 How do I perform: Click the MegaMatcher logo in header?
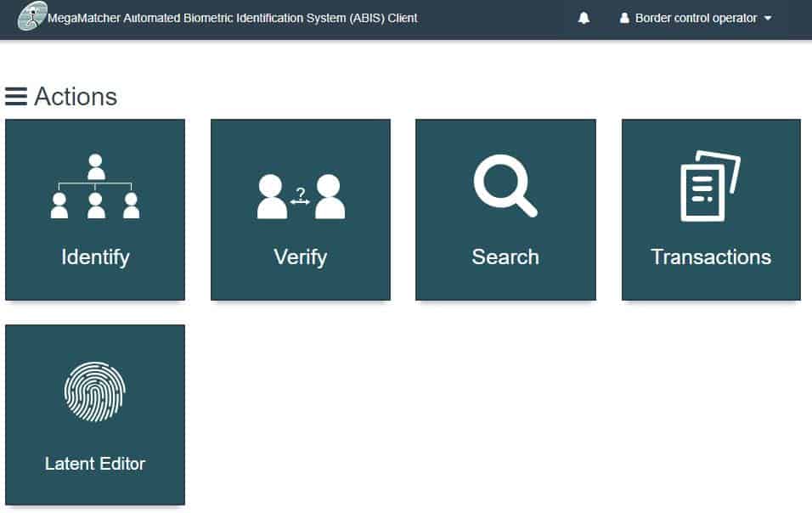pos(31,16)
